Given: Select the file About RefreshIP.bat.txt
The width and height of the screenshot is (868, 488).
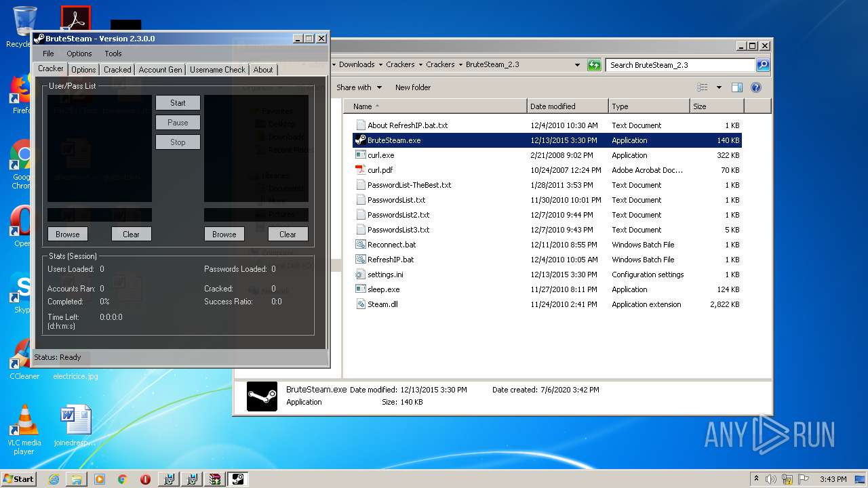Looking at the screenshot, I should [x=408, y=125].
